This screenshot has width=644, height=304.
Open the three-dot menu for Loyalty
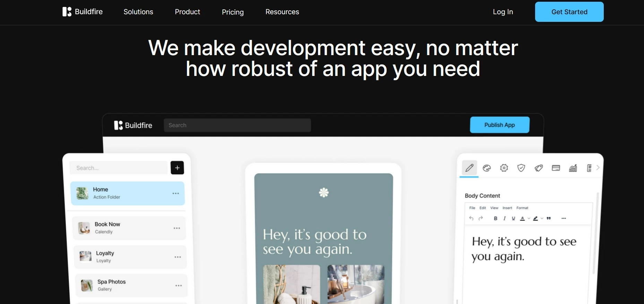[x=178, y=257]
